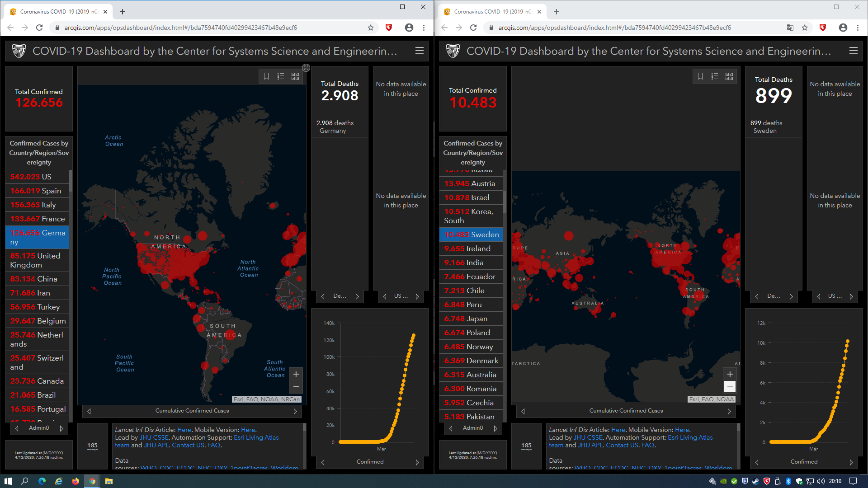Image resolution: width=868 pixels, height=488 pixels.
Task: Click bookmark icon on left map
Action: pyautogui.click(x=266, y=76)
